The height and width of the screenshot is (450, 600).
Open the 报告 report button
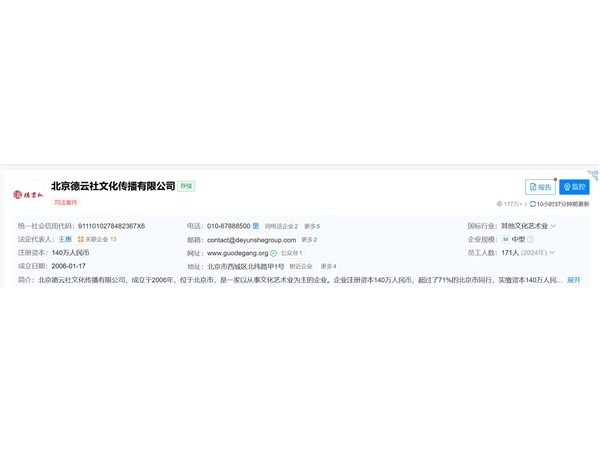coord(540,187)
